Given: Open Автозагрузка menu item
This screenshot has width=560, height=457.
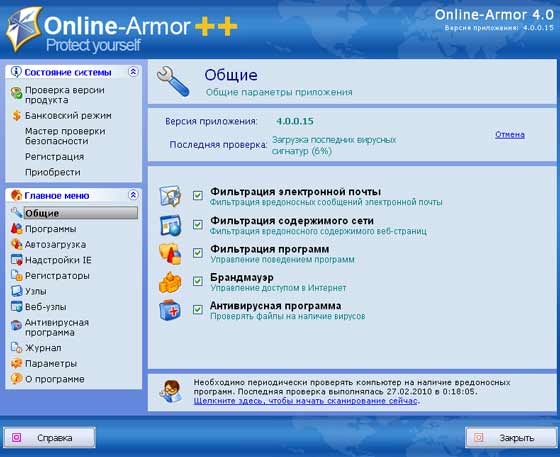Looking at the screenshot, I should click(x=55, y=245).
